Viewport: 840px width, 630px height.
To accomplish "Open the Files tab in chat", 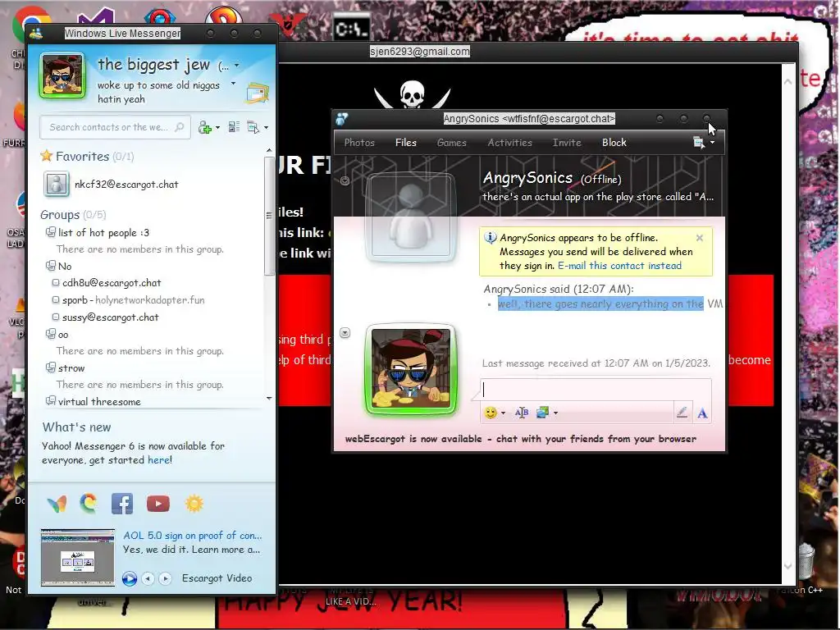I will pyautogui.click(x=405, y=143).
